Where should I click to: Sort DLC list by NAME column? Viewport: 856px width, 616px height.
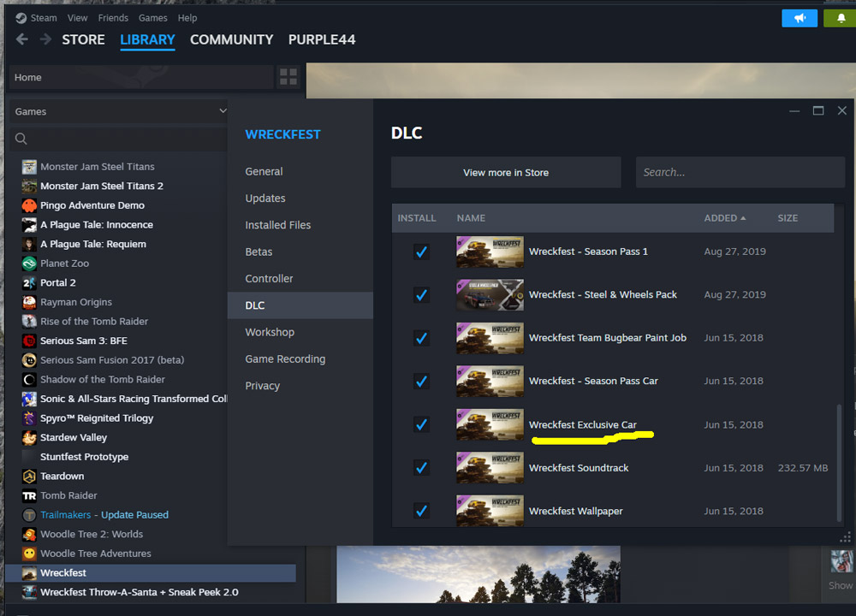click(471, 217)
